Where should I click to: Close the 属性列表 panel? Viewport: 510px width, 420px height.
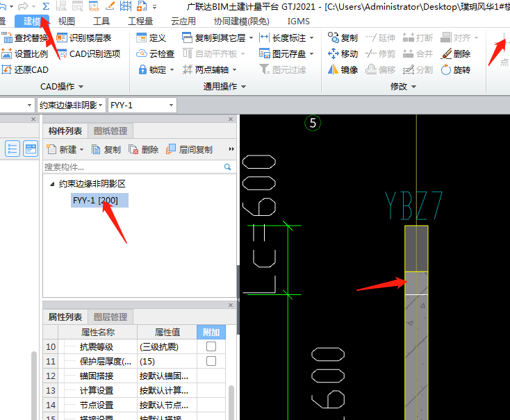tap(231, 305)
